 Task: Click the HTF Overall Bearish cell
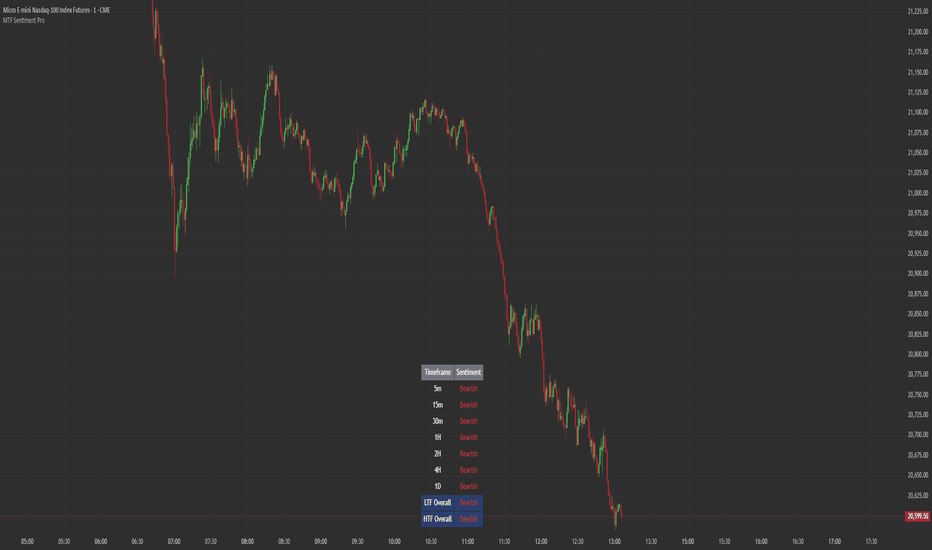point(468,519)
